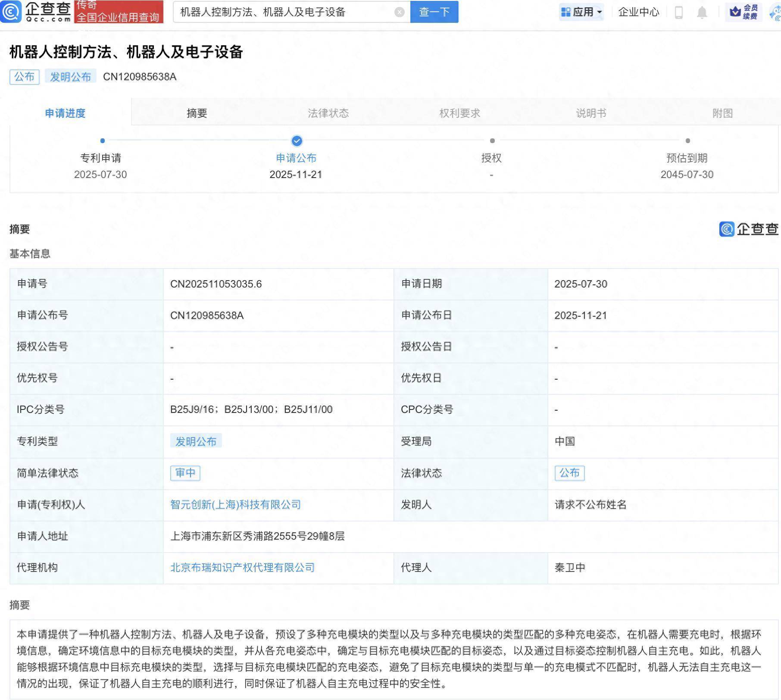Switch to the 法律状态 tab
781x700 pixels.
point(328,113)
